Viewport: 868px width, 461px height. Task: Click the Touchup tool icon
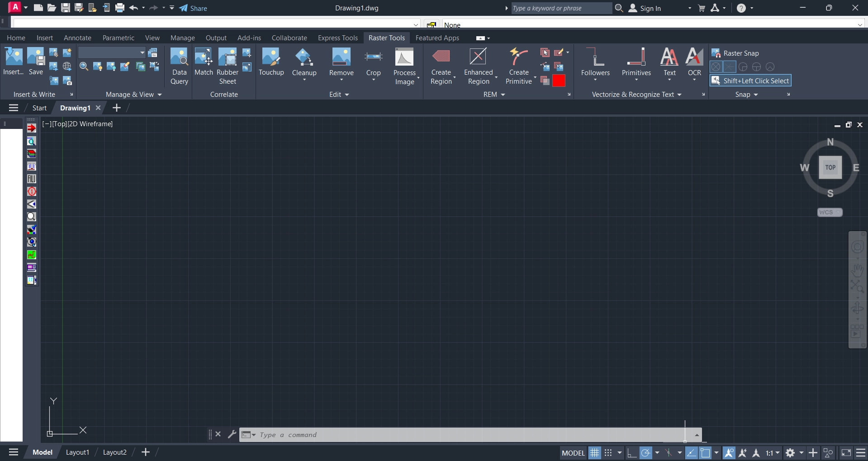(271, 58)
